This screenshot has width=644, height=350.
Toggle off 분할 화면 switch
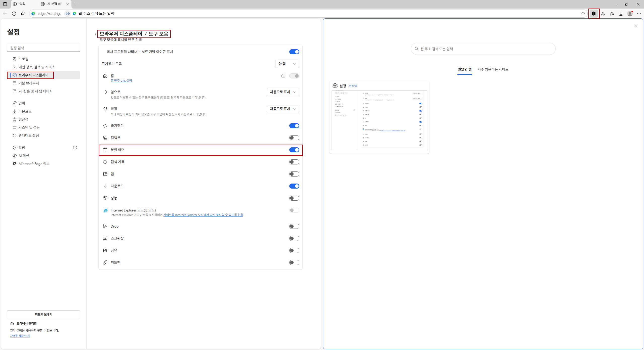click(x=294, y=150)
